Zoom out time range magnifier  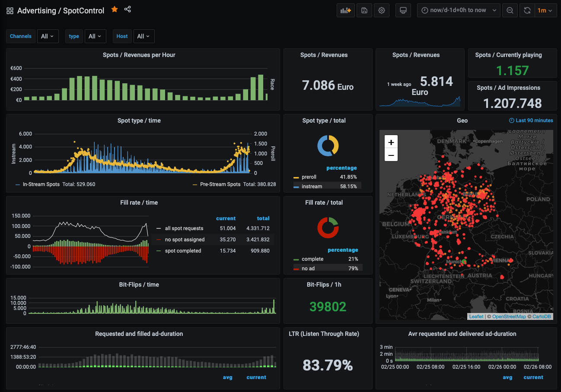(x=510, y=10)
